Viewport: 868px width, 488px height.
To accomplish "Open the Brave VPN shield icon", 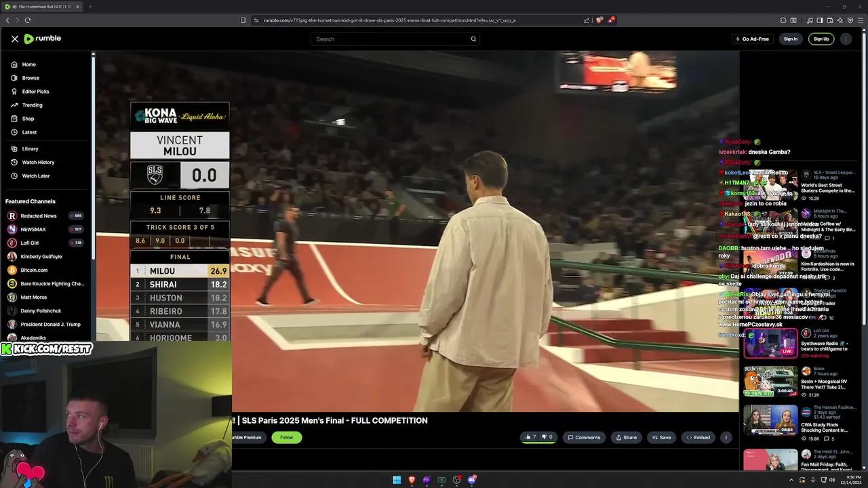I will click(850, 20).
